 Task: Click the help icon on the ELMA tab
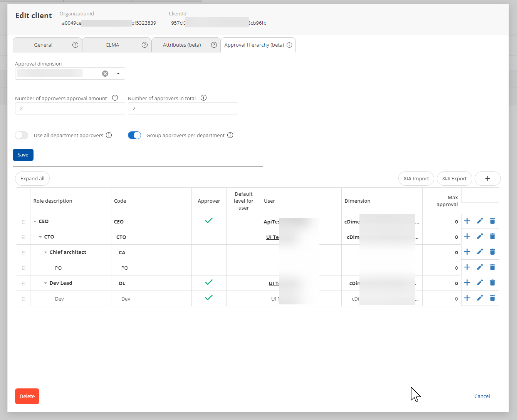(x=144, y=45)
